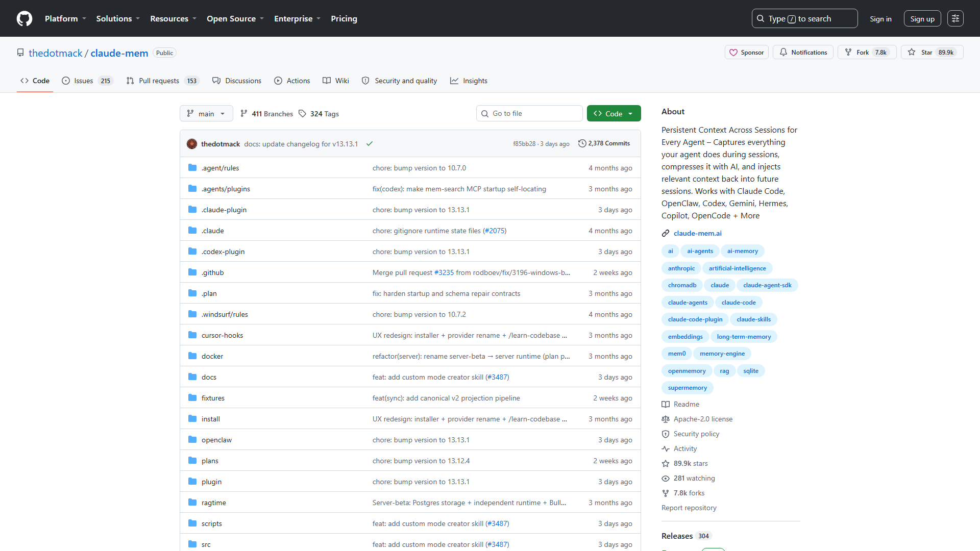Expand the Resources navigation menu
Screen dimensions: 980x551
click(x=173, y=18)
